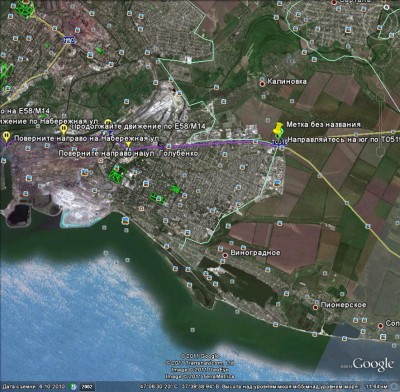Select the Виноградное place marker dot
The width and height of the screenshot is (400, 392).
click(225, 255)
